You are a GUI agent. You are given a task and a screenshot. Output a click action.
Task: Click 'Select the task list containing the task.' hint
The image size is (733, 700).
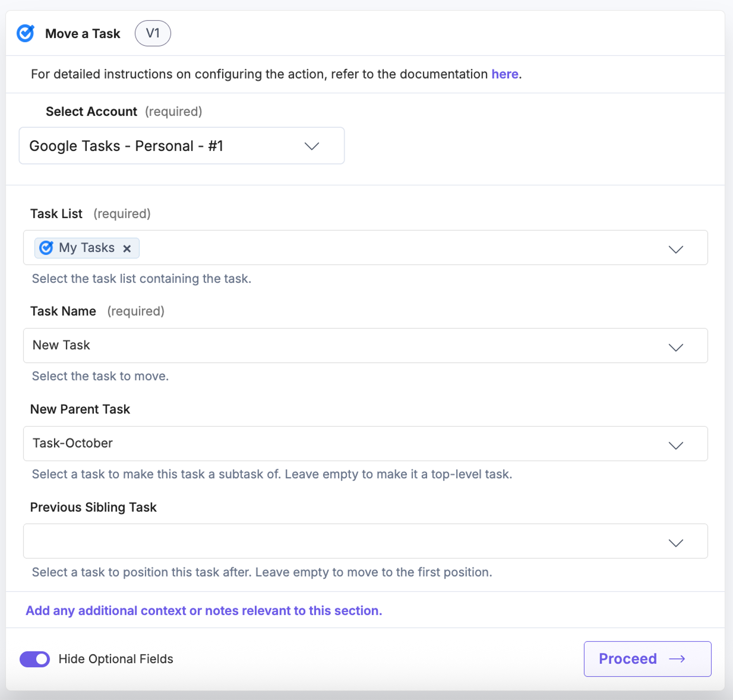(142, 279)
